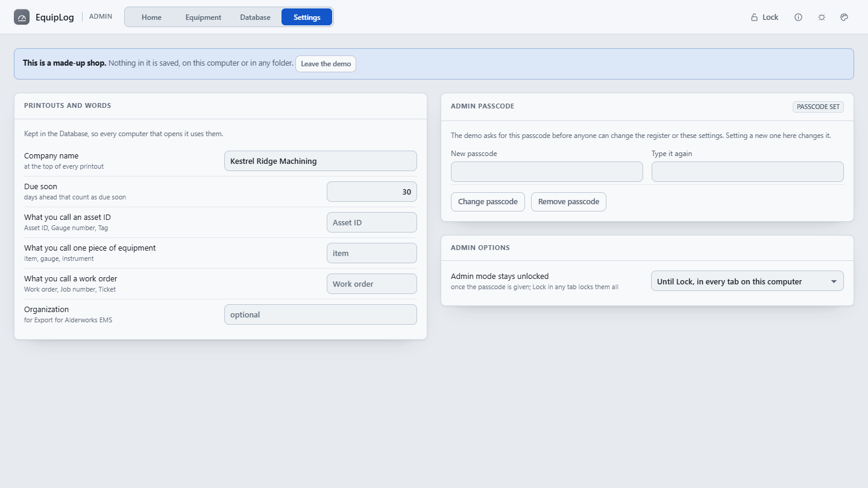
Task: Click the Leave the demo button
Action: tap(325, 64)
